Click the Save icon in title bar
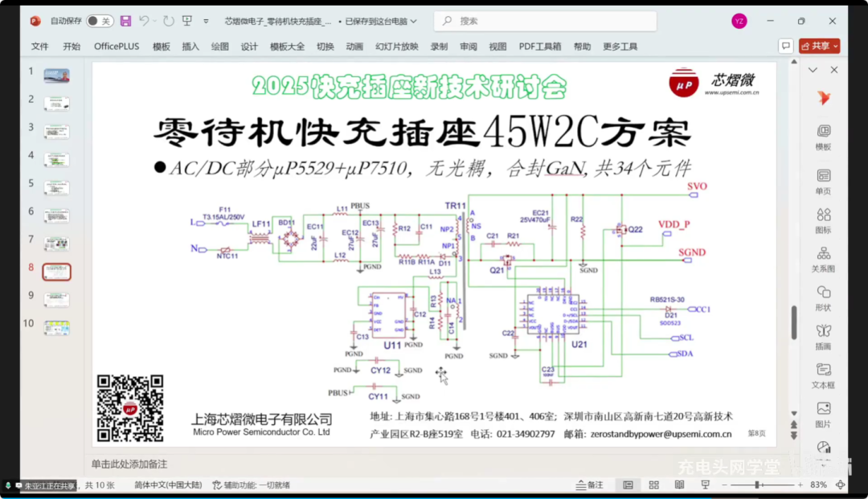 point(125,21)
